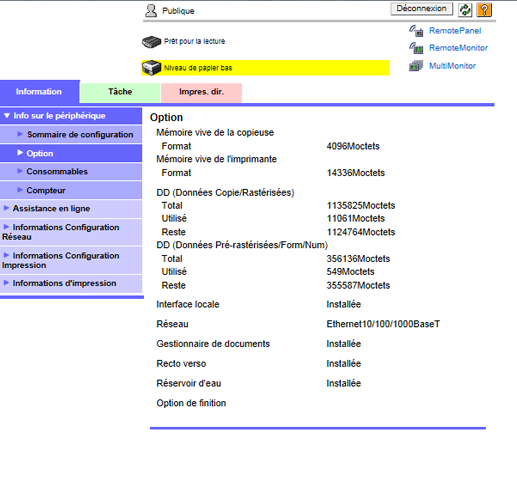The height and width of the screenshot is (490, 517).
Task: Click the Publique user name text
Action: click(x=178, y=11)
